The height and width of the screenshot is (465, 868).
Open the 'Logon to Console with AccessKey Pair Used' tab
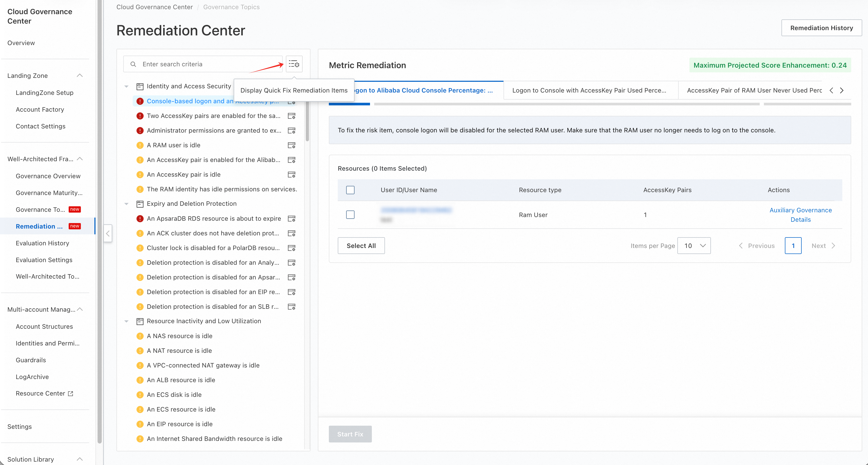pos(589,90)
